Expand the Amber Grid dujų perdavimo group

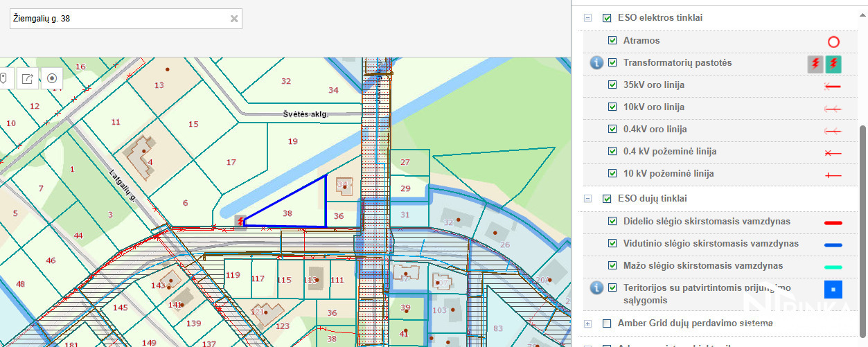pyautogui.click(x=587, y=323)
